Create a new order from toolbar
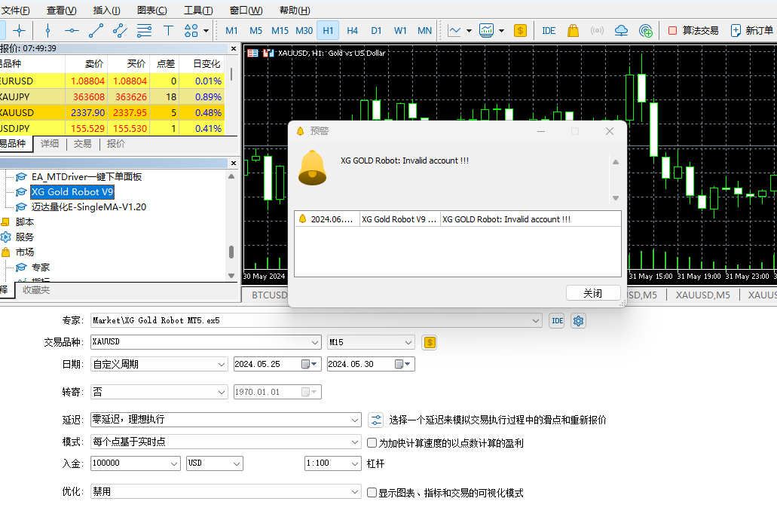 coord(752,31)
